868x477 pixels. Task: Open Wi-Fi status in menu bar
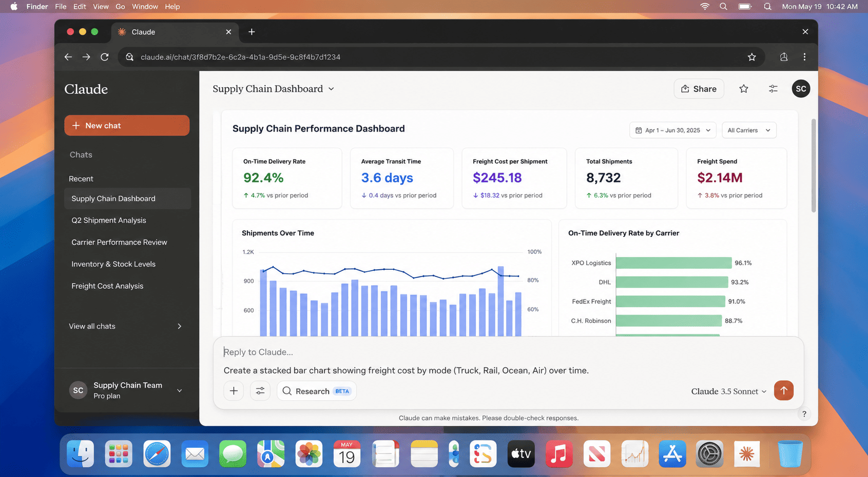[x=705, y=7]
